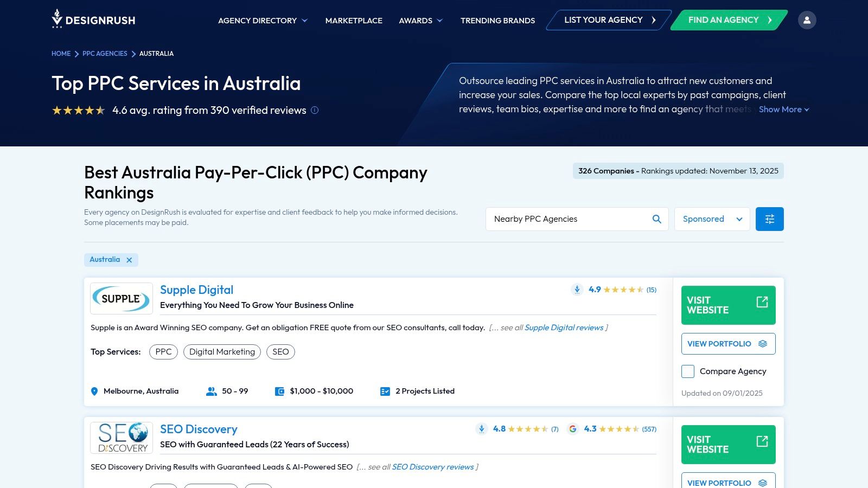868x488 pixels.
Task: Click Find An Agency button
Action: [730, 20]
